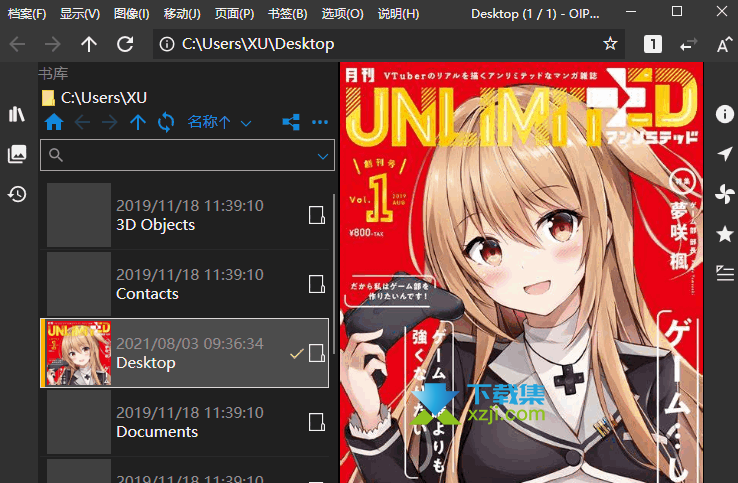Open the bookshelf panel from the left sidebar

tap(17, 114)
